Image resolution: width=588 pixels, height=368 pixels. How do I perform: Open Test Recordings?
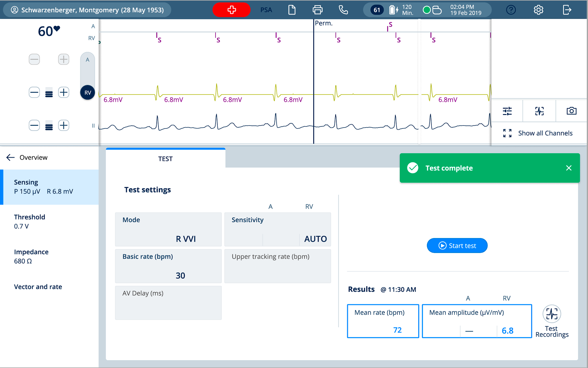(552, 321)
